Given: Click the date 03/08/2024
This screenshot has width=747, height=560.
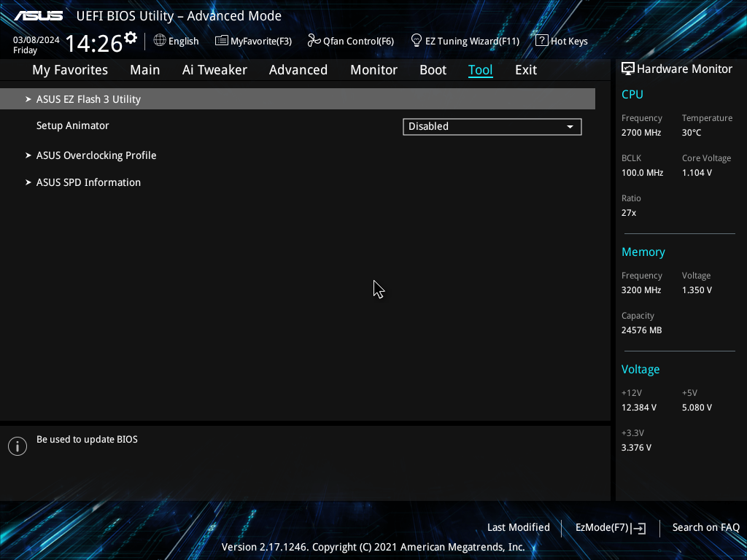Looking at the screenshot, I should pos(36,40).
